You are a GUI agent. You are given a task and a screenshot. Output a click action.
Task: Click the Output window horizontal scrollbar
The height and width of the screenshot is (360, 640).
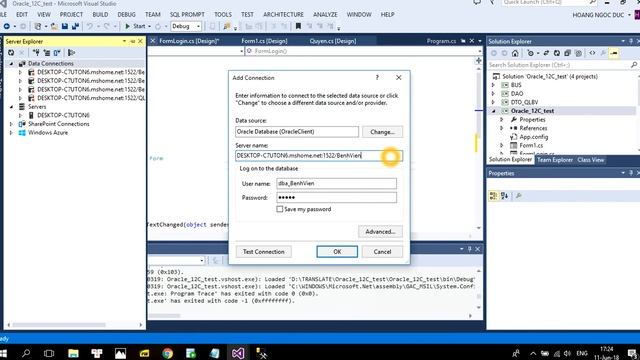point(164,316)
